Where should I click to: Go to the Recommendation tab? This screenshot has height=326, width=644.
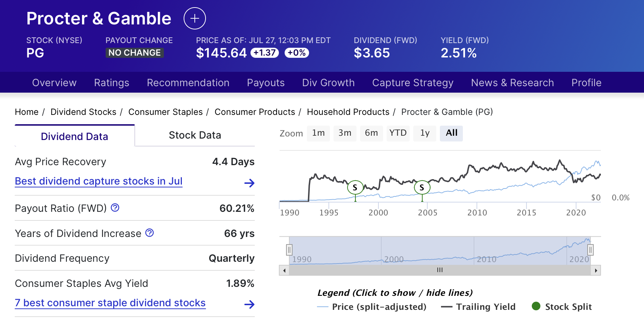pos(188,83)
